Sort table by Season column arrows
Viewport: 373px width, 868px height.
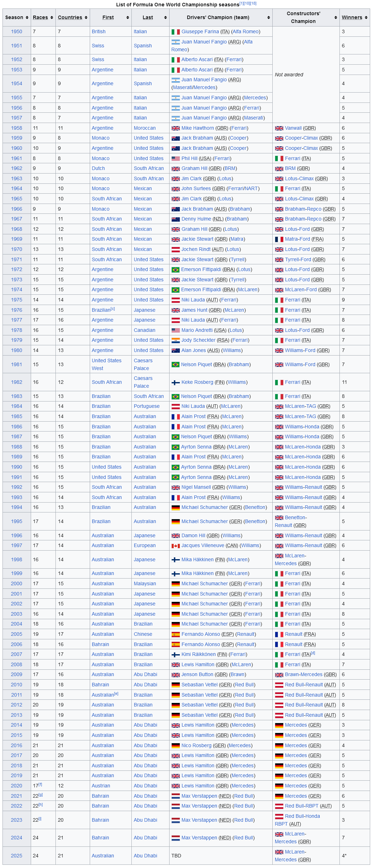26,17
